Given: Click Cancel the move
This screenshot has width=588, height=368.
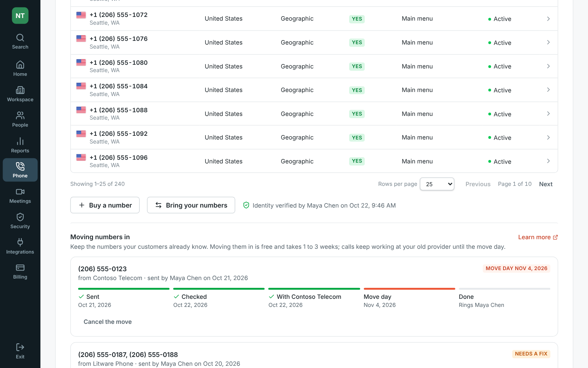Looking at the screenshot, I should 108,322.
